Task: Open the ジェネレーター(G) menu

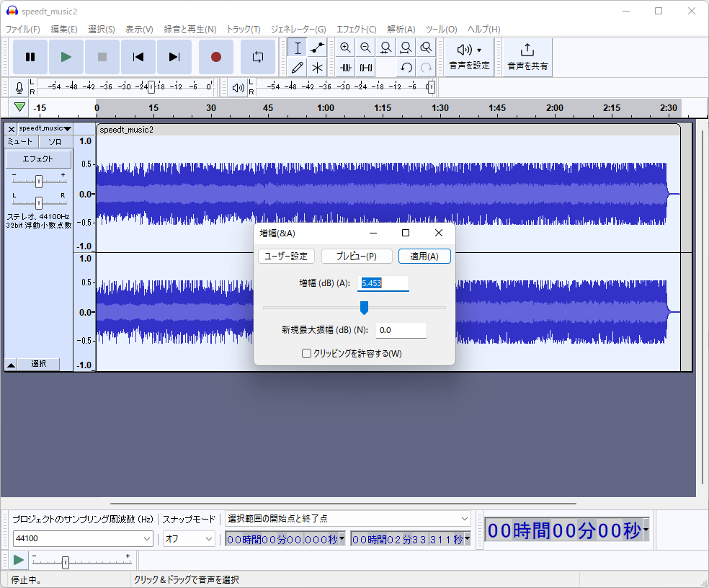Action: coord(298,30)
